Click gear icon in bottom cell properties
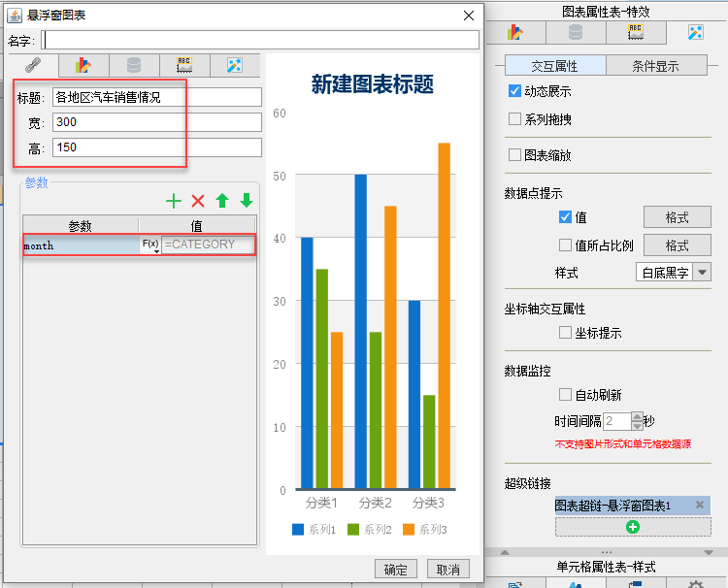 point(696,584)
